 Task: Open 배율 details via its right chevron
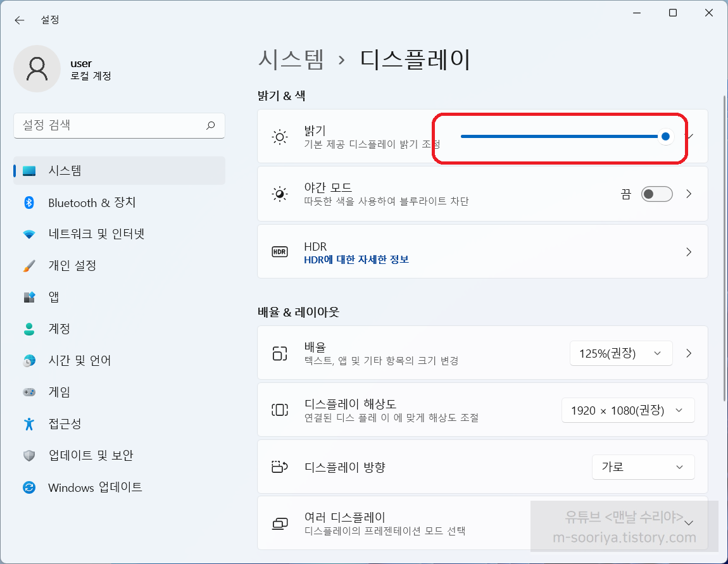[x=689, y=353]
